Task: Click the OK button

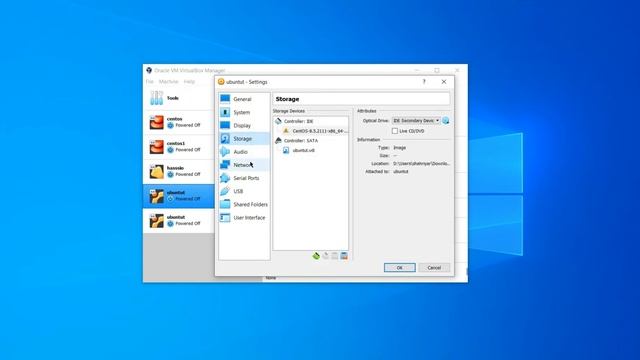Action: pos(400,268)
